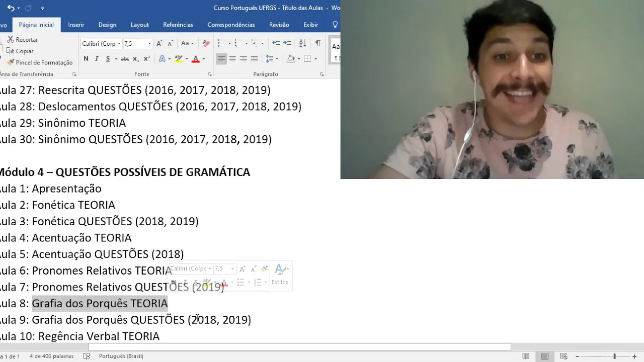Click the Tell Me lightbulb icon

[335, 25]
